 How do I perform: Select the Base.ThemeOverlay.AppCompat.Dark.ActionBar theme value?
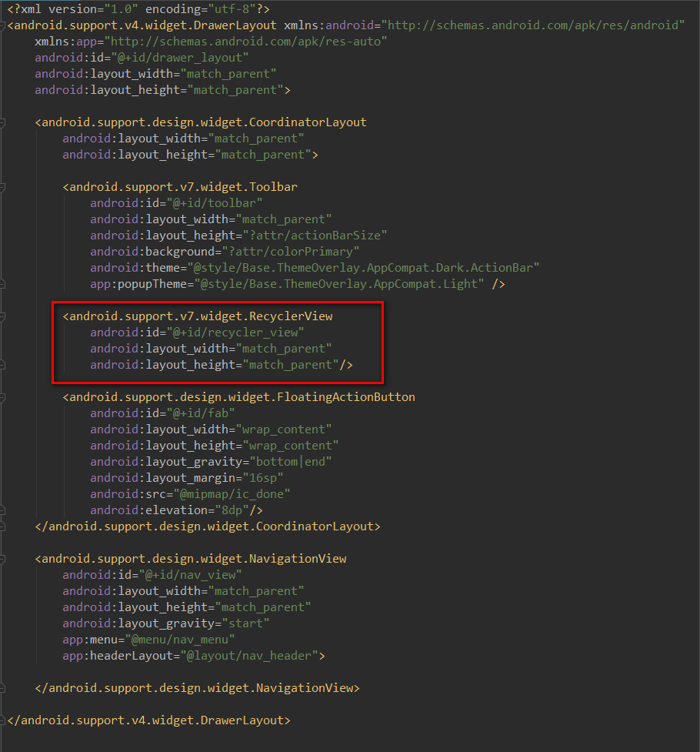point(363,268)
